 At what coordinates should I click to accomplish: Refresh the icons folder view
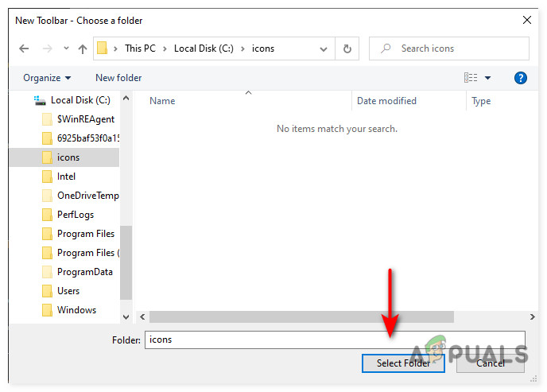(347, 49)
